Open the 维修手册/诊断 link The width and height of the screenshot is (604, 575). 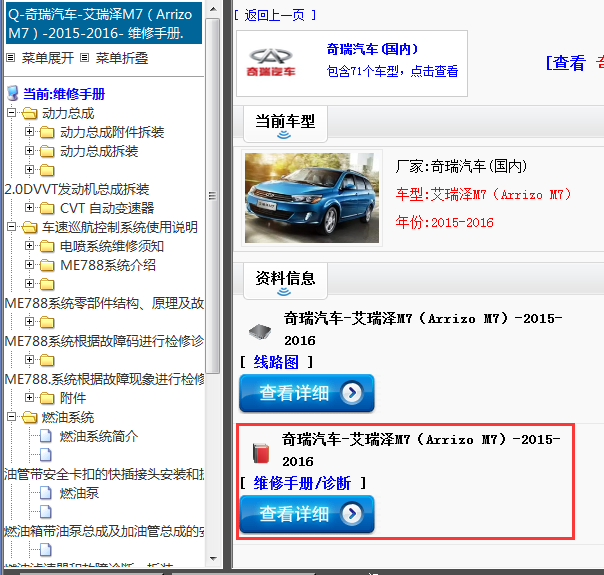pos(302,483)
